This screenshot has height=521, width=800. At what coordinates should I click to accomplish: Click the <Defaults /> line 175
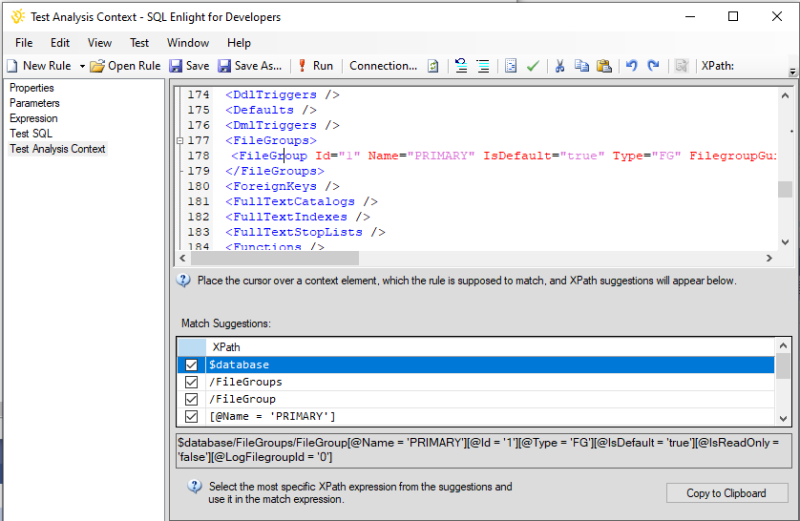pos(271,110)
